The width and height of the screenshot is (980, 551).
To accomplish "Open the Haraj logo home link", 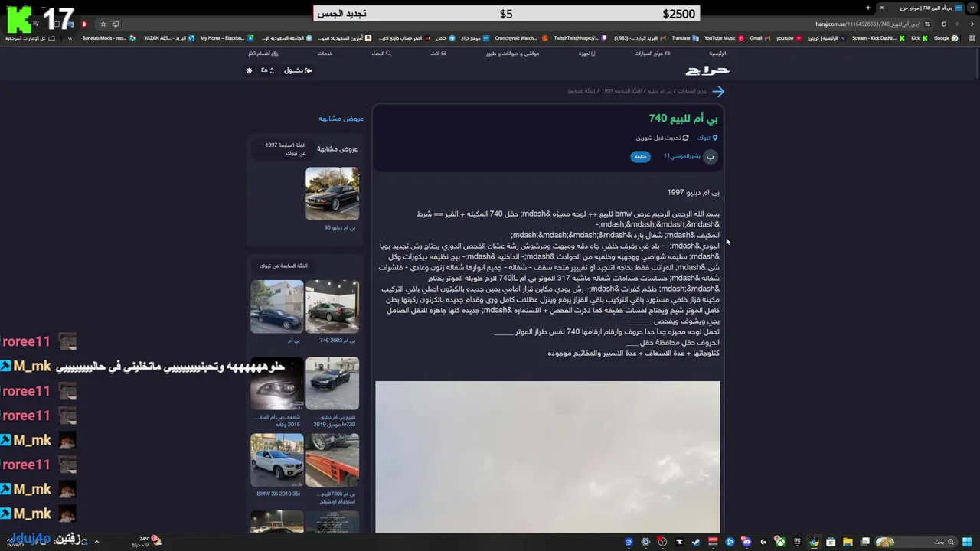I will point(707,70).
